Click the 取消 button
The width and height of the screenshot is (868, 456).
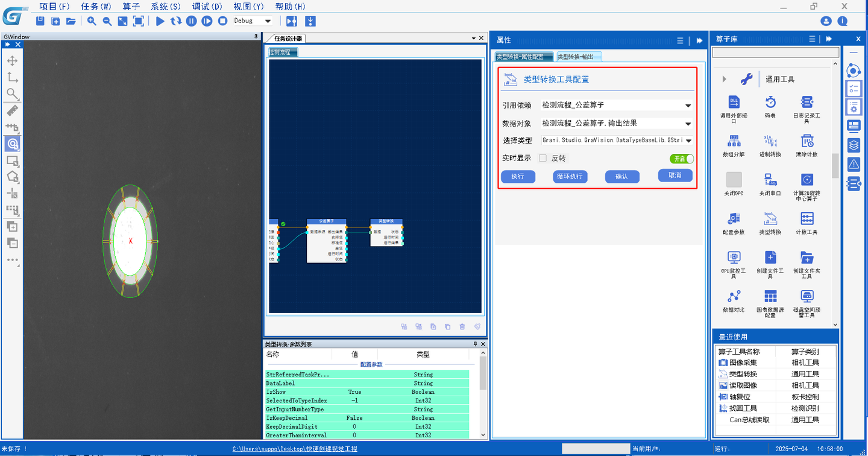tap(675, 176)
